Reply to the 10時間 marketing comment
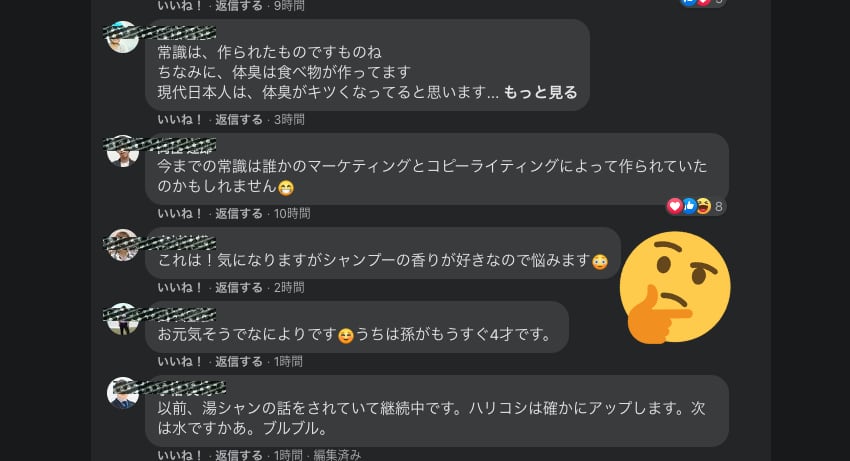The image size is (850, 461). [x=239, y=214]
